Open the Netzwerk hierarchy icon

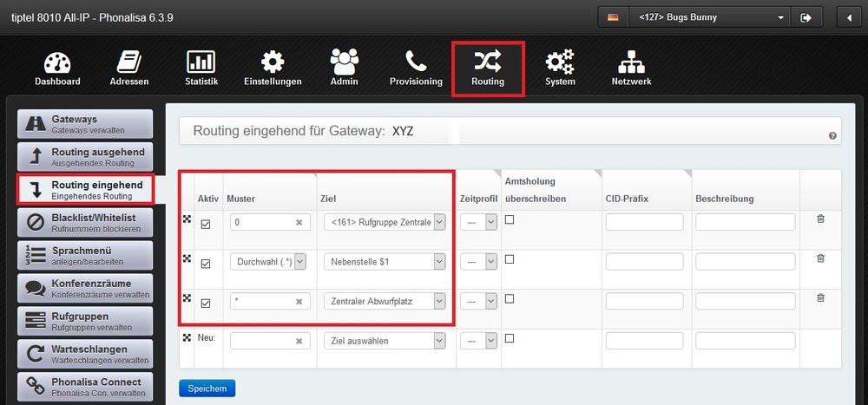tap(630, 63)
